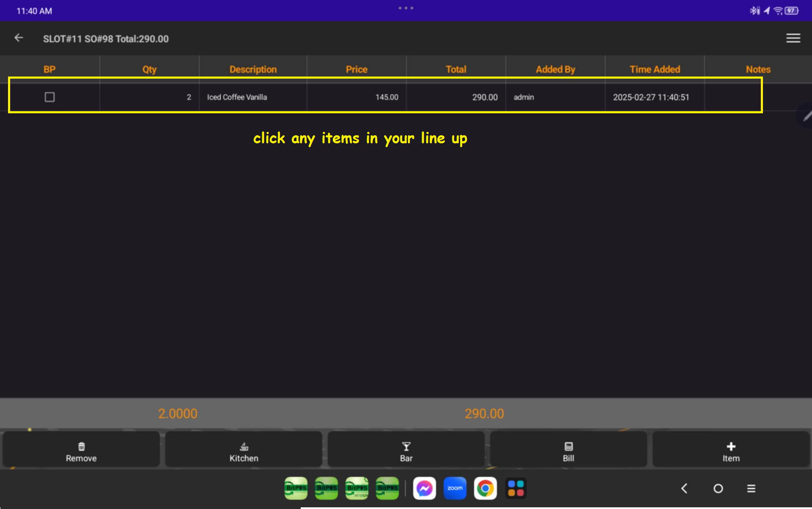Expand the three-dot handle at top
Image resolution: width=812 pixels, height=509 pixels.
point(406,8)
